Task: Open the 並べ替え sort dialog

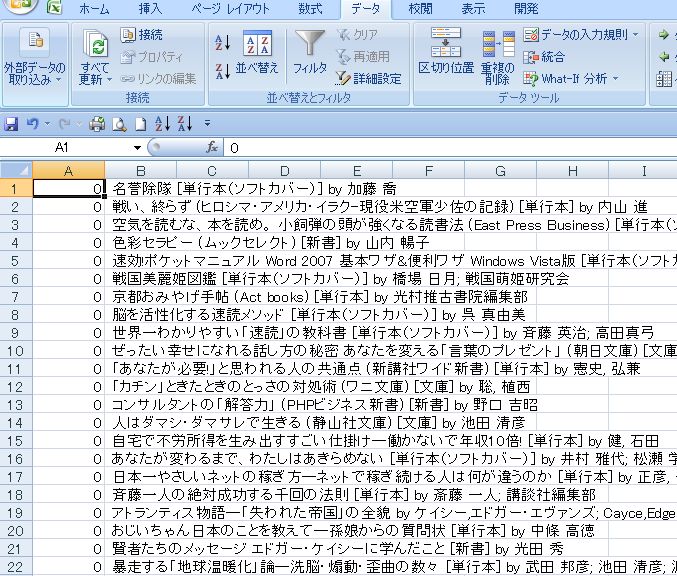Action: [x=257, y=53]
